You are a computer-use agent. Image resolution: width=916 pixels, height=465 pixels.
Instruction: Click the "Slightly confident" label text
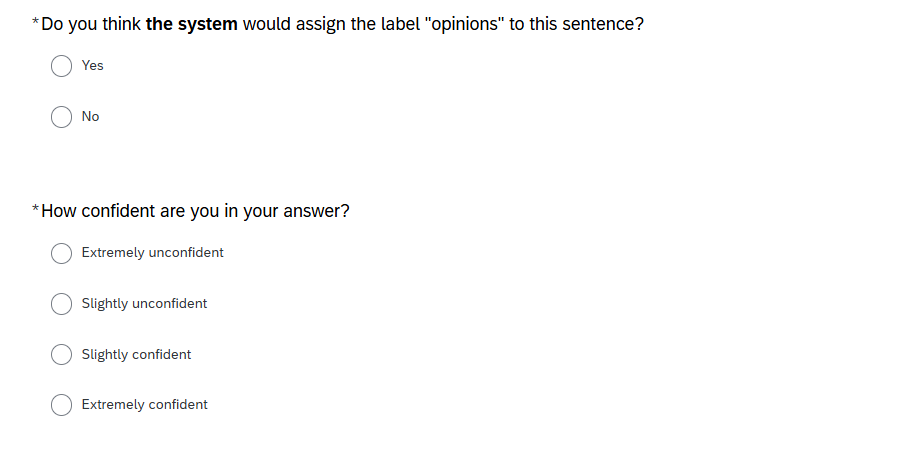pyautogui.click(x=136, y=354)
